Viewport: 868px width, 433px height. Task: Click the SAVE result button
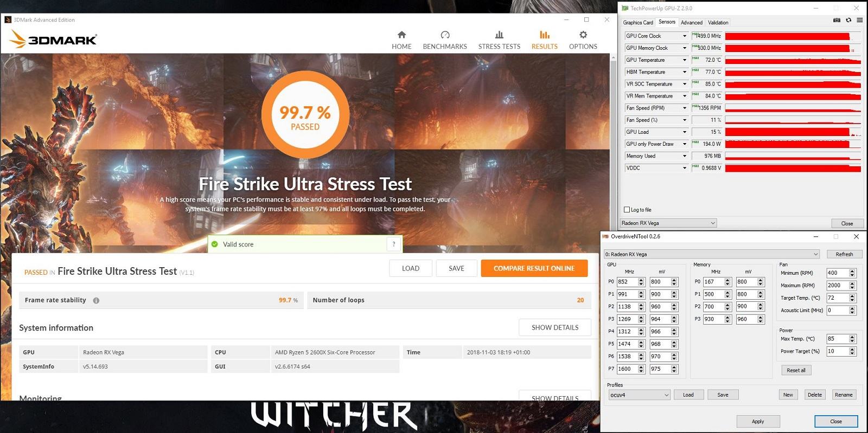(x=456, y=268)
